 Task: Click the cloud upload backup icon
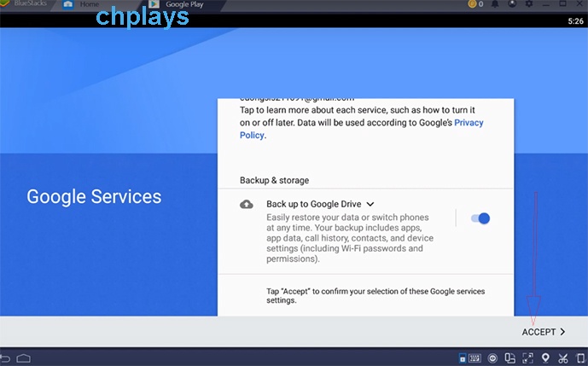pos(247,205)
